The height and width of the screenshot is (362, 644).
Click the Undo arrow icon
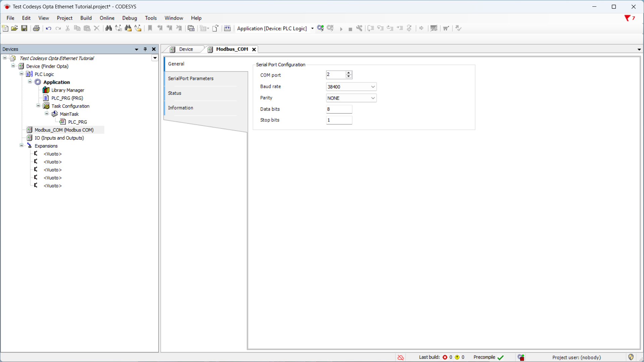click(48, 28)
